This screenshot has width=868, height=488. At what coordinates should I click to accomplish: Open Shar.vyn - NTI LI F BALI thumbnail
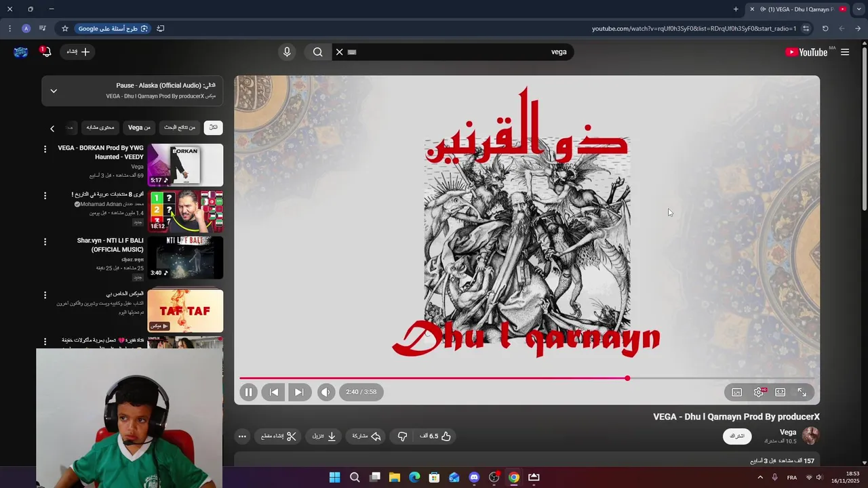click(x=185, y=258)
